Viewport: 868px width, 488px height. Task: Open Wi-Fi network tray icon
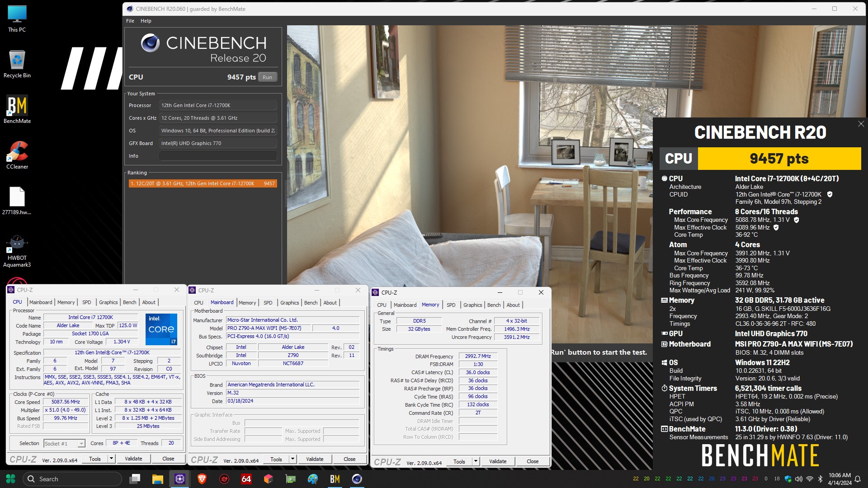810,479
